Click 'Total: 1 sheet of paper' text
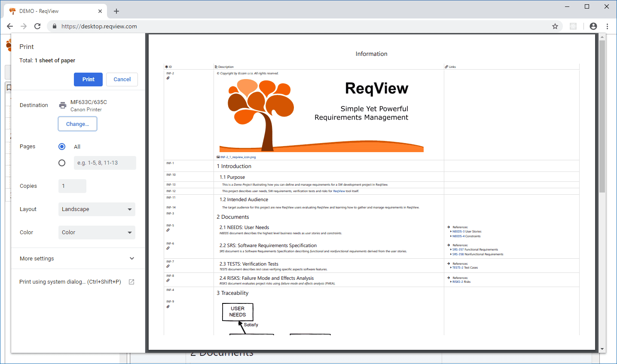Screen dimensions: 617x364 tap(47, 61)
